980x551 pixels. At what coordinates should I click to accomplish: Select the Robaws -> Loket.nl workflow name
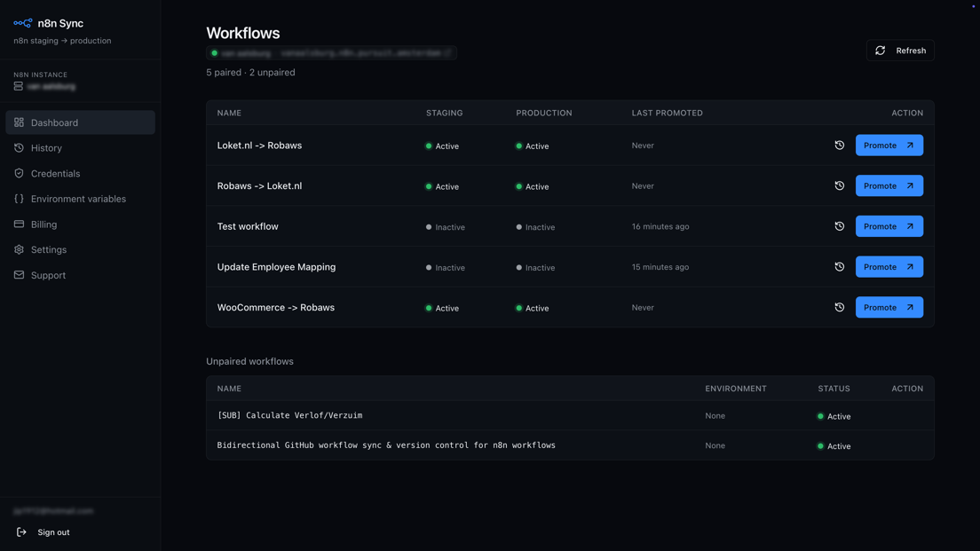(x=259, y=186)
